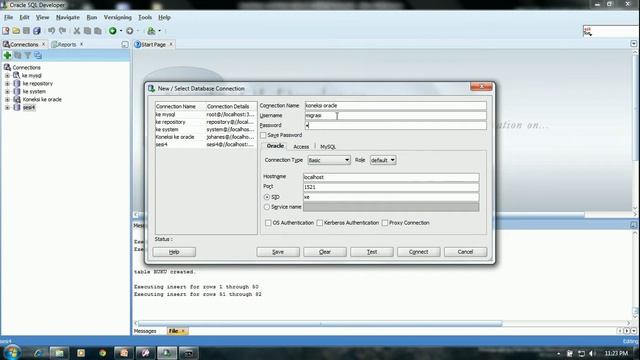
Task: Select the SID radio button
Action: pos(267,197)
